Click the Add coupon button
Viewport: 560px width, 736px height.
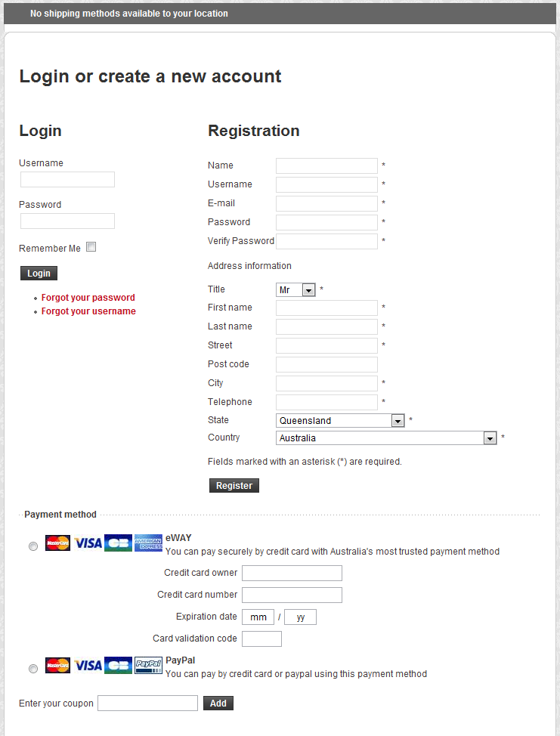[218, 704]
